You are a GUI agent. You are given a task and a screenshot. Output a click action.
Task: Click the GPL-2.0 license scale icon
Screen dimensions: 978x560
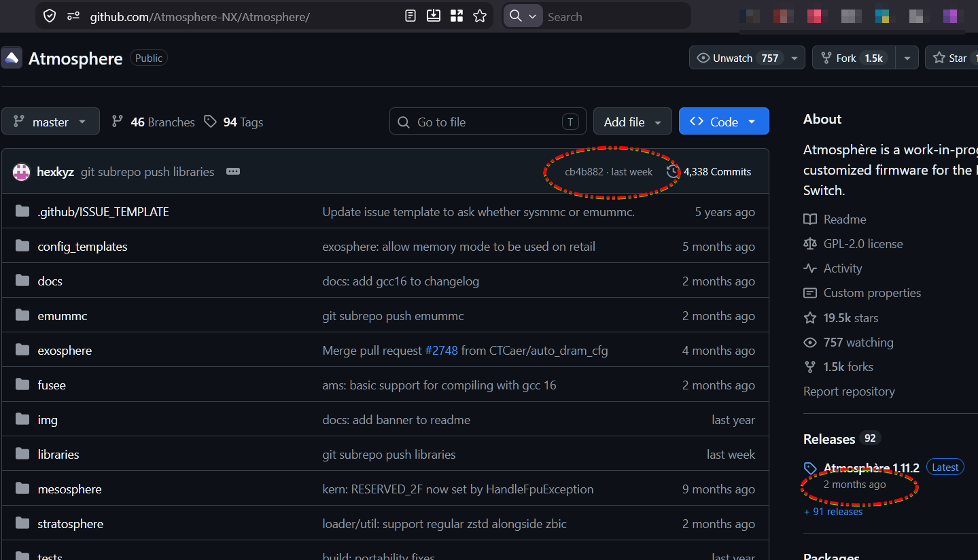click(x=810, y=244)
